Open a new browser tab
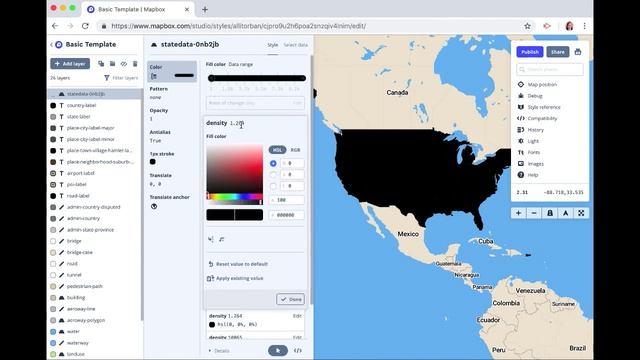640x360 pixels. [205, 9]
